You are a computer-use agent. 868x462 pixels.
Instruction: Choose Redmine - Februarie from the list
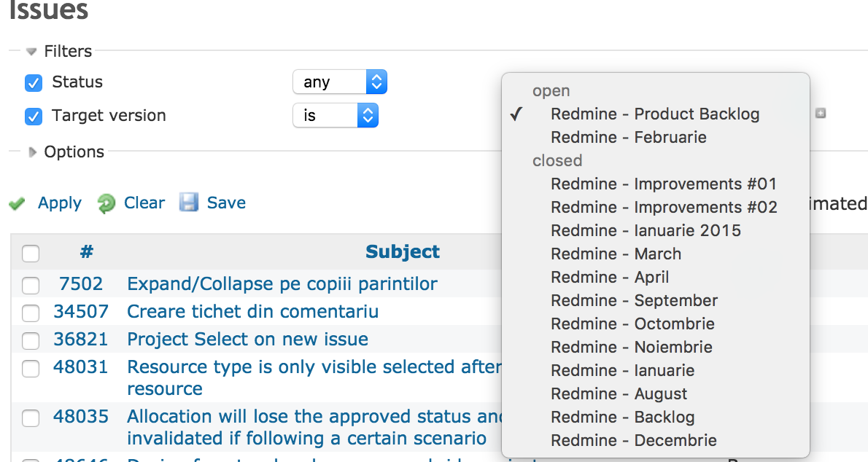628,137
